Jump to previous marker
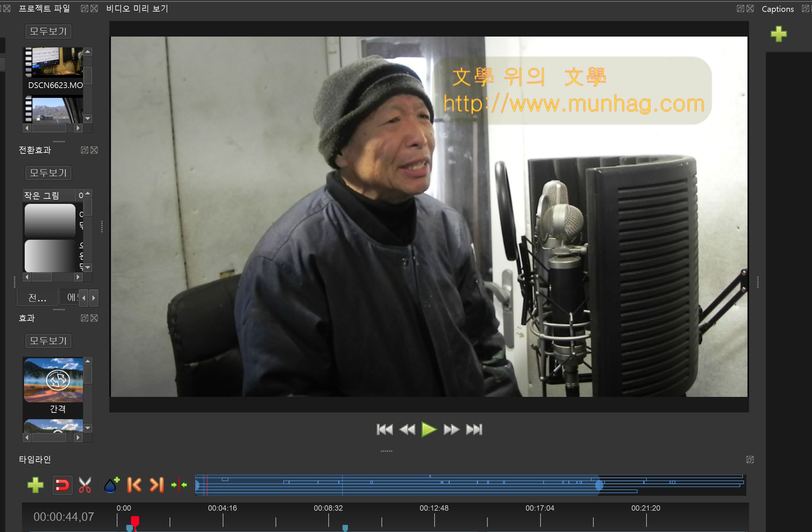812x532 pixels. [x=134, y=485]
